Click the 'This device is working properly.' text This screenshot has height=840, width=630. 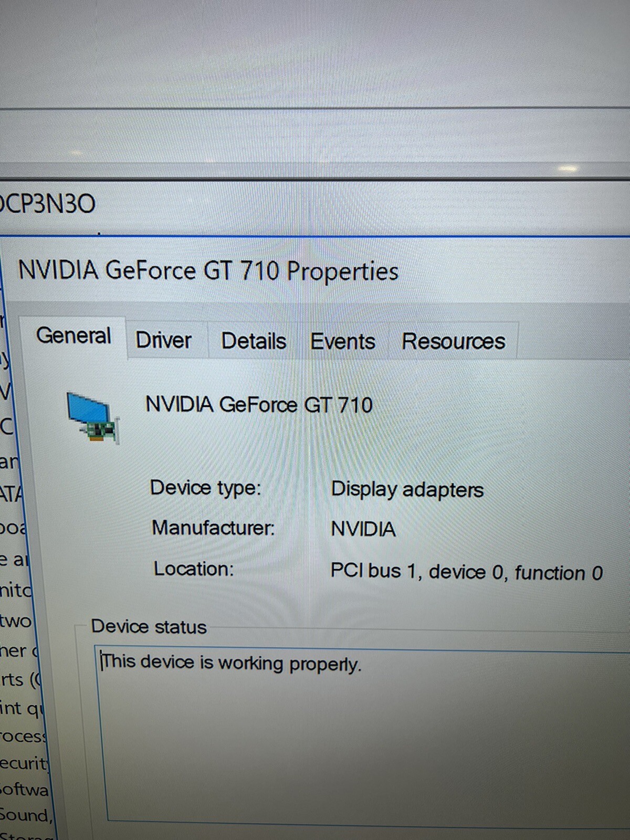click(231, 663)
